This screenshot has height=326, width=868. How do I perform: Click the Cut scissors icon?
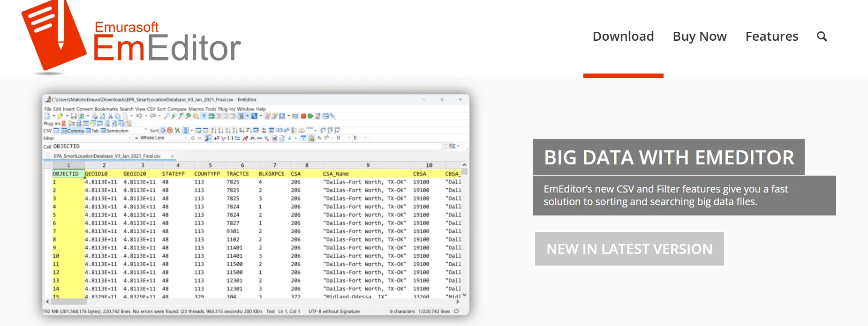(x=110, y=116)
